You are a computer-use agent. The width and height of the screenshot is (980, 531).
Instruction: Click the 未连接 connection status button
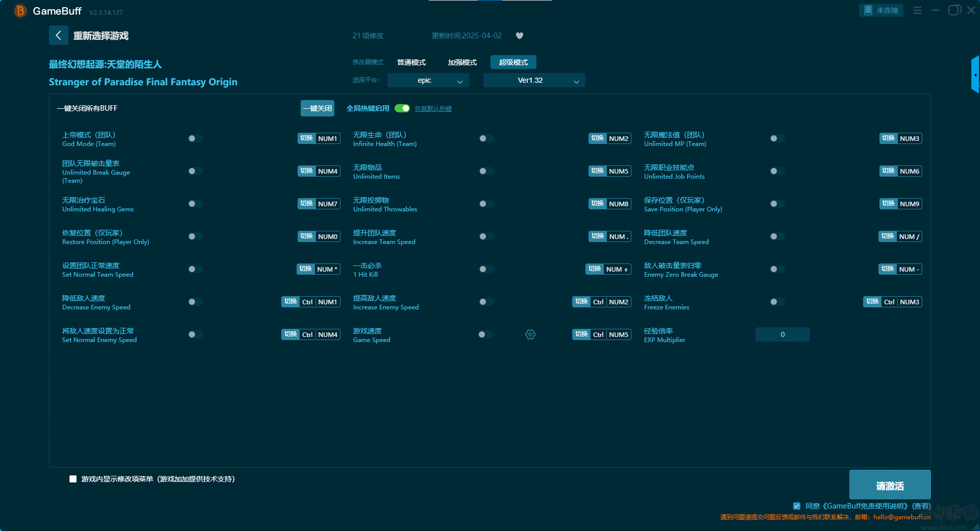[881, 10]
